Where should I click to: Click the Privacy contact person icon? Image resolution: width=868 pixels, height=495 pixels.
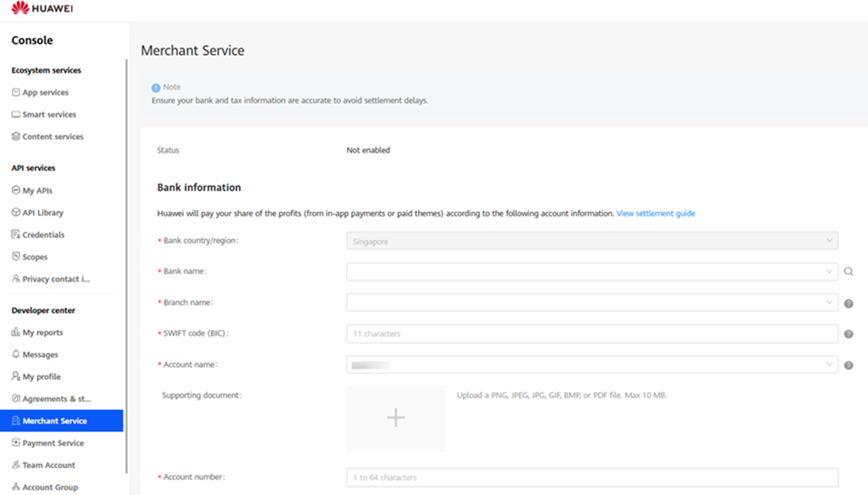click(x=16, y=279)
